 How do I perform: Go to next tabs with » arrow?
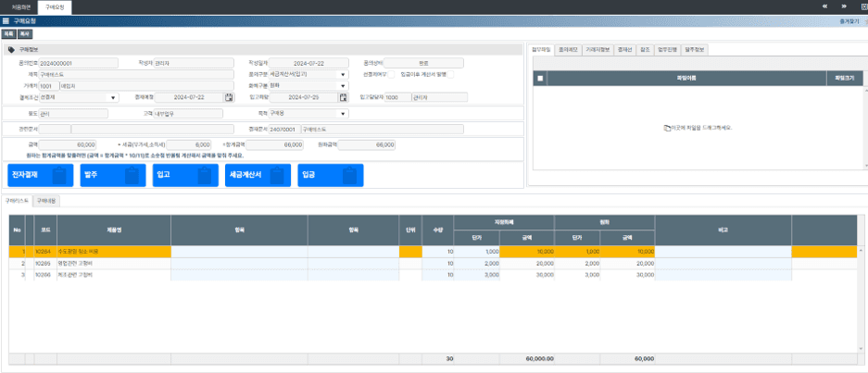[x=843, y=6]
